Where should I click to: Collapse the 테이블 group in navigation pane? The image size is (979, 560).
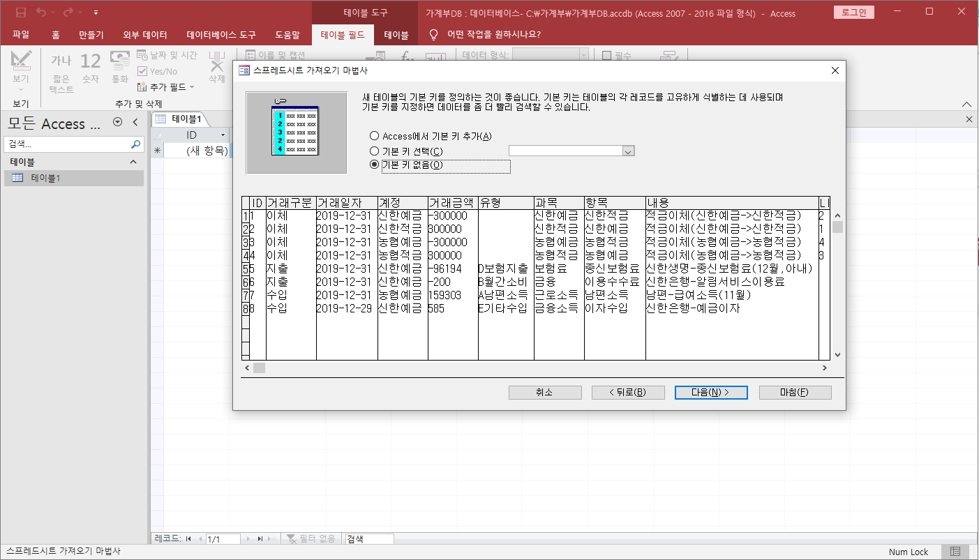coord(134,162)
